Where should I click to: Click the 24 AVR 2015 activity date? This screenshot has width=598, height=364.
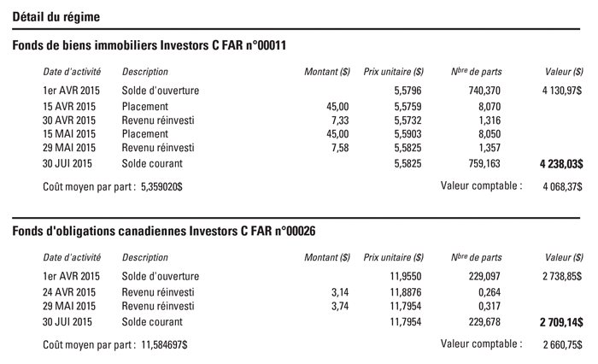pos(71,293)
